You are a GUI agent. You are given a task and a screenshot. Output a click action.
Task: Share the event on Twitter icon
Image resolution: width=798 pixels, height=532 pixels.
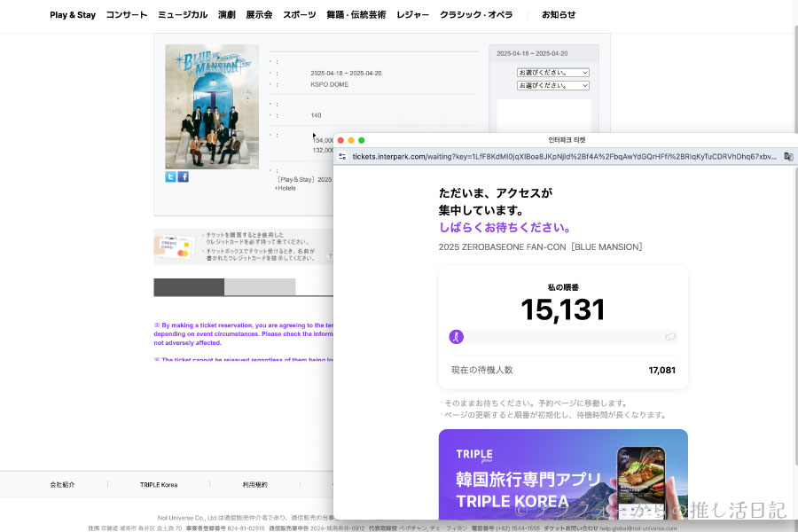tap(170, 176)
